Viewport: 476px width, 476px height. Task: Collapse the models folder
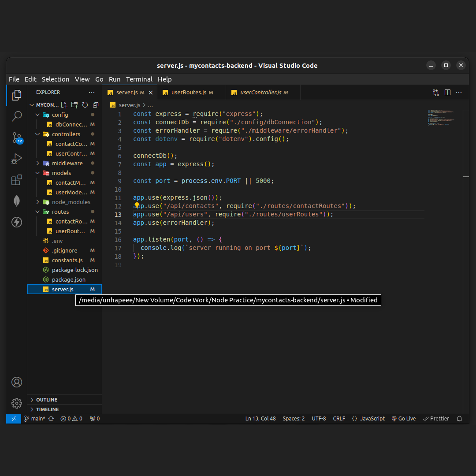(x=64, y=173)
